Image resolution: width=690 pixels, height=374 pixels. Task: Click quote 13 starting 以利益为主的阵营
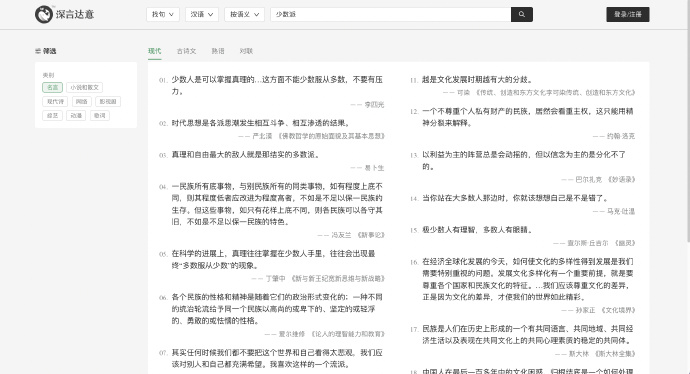[x=524, y=161]
